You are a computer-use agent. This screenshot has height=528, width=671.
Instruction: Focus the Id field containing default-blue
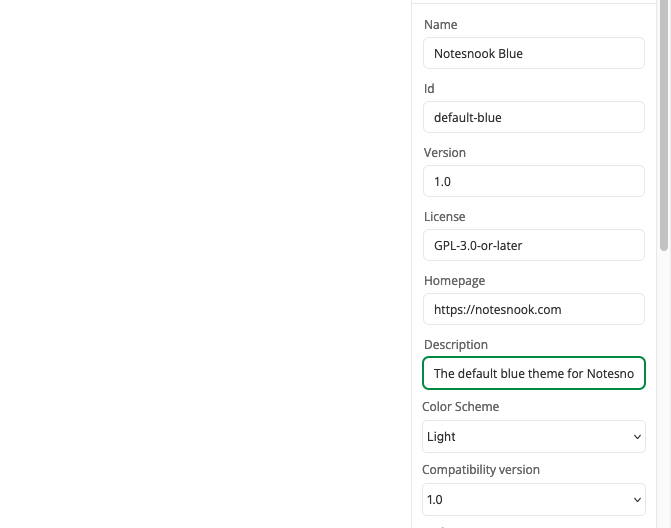click(x=533, y=117)
